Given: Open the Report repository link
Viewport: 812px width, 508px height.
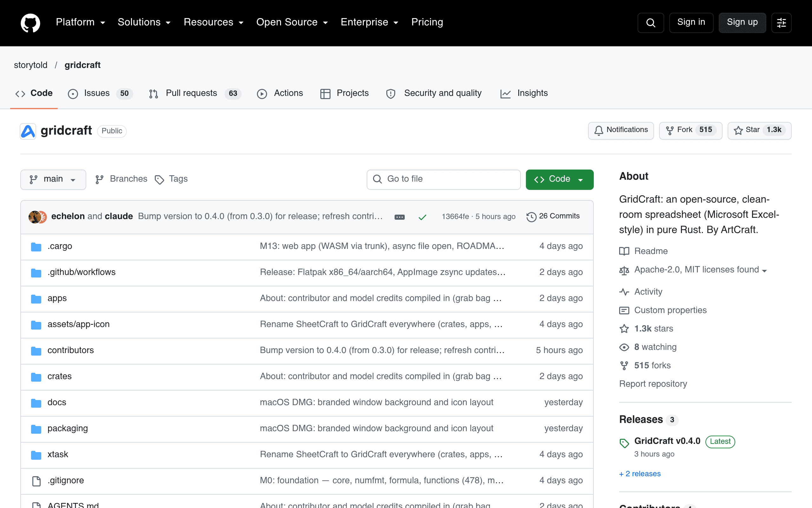Looking at the screenshot, I should click(x=653, y=384).
